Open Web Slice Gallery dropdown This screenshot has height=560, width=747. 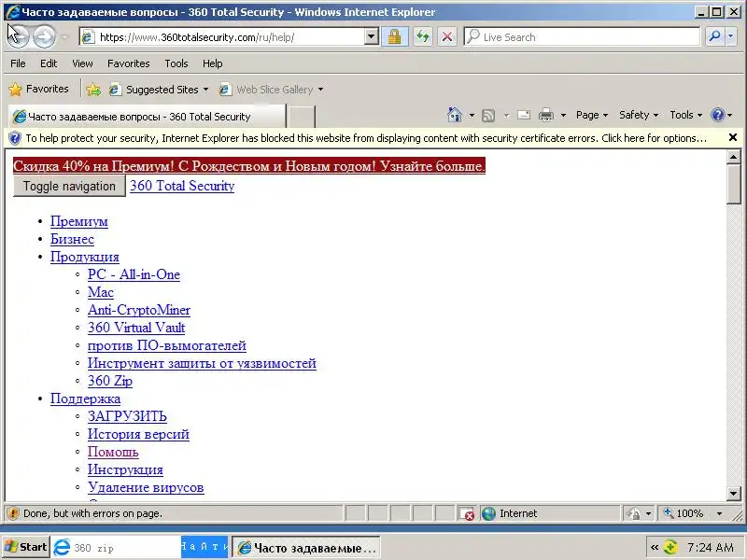(271, 90)
